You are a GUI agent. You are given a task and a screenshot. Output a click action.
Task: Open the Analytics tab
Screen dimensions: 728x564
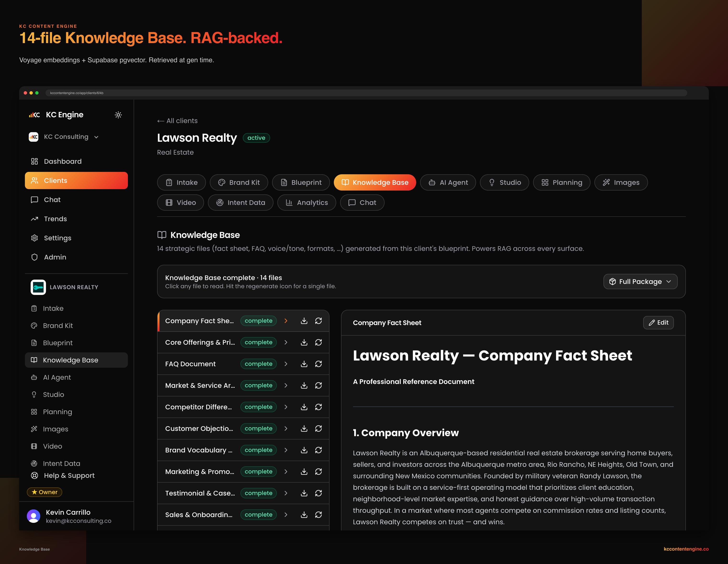[306, 203]
